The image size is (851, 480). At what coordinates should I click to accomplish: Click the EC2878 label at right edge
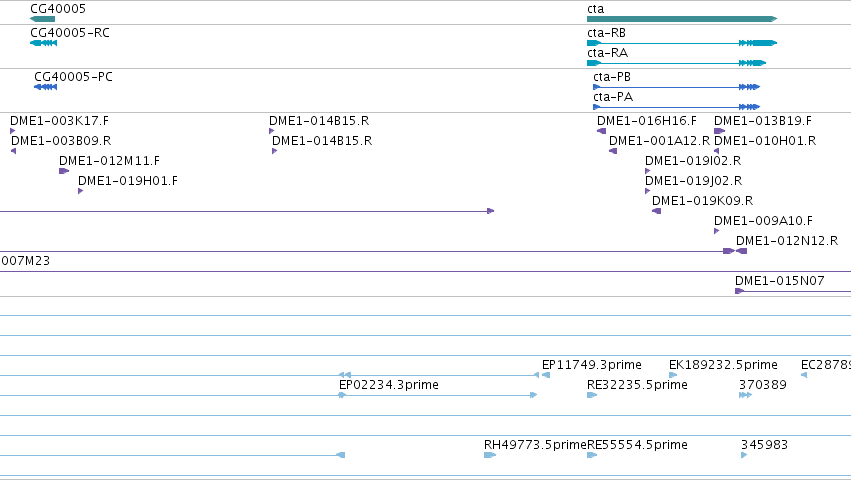825,365
